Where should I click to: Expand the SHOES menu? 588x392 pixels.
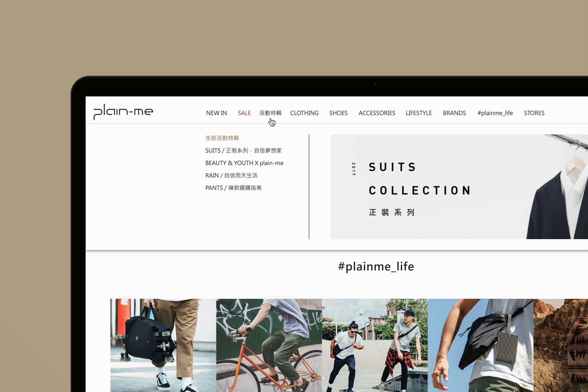click(x=338, y=113)
